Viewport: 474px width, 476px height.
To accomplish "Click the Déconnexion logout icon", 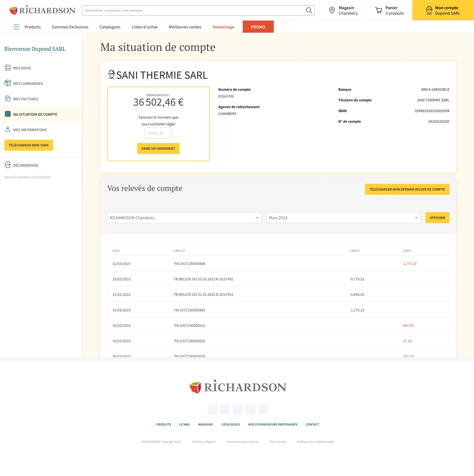I will (8, 165).
